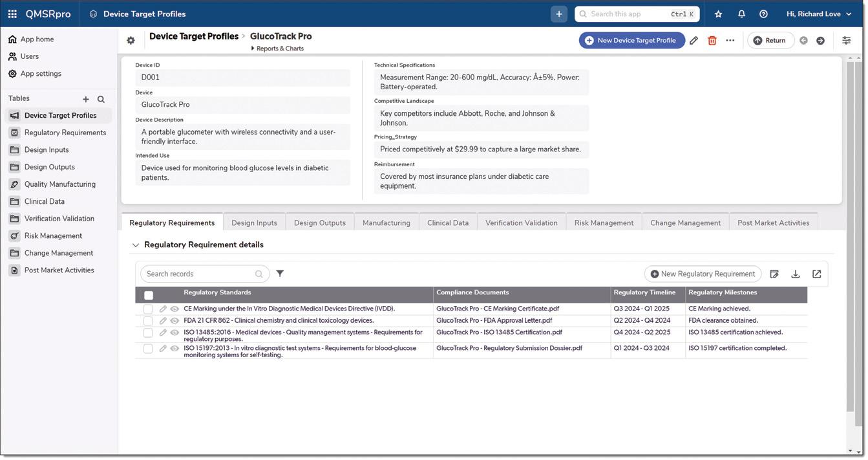Switch to Manufacturing tab

pos(386,222)
